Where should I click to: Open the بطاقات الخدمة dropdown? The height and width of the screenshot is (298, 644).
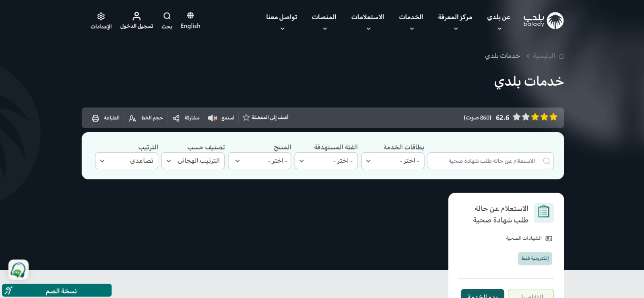[x=393, y=161]
